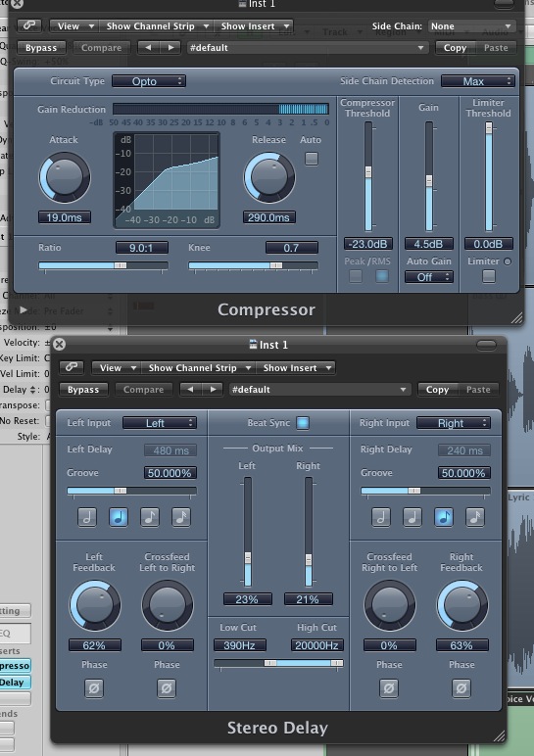Click the left Groove 50.000% field
This screenshot has height=756, width=534.
(x=170, y=473)
